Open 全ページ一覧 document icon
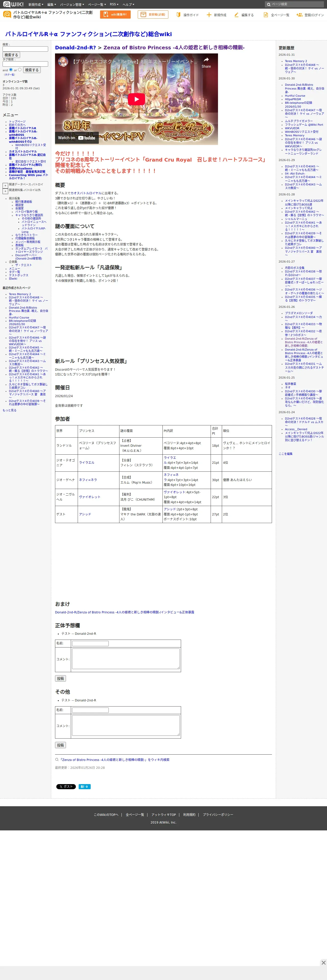Screen dimensions: 327x980 pyautogui.click(x=266, y=15)
